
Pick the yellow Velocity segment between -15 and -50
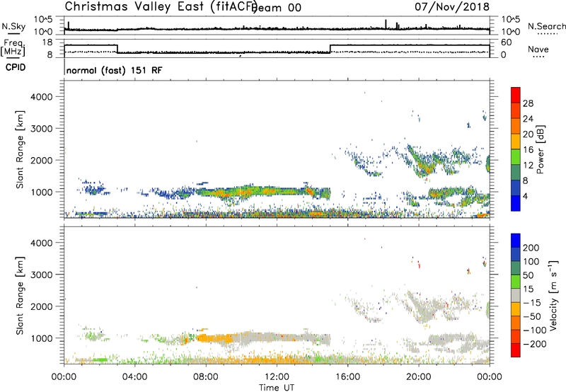pyautogui.click(x=516, y=309)
